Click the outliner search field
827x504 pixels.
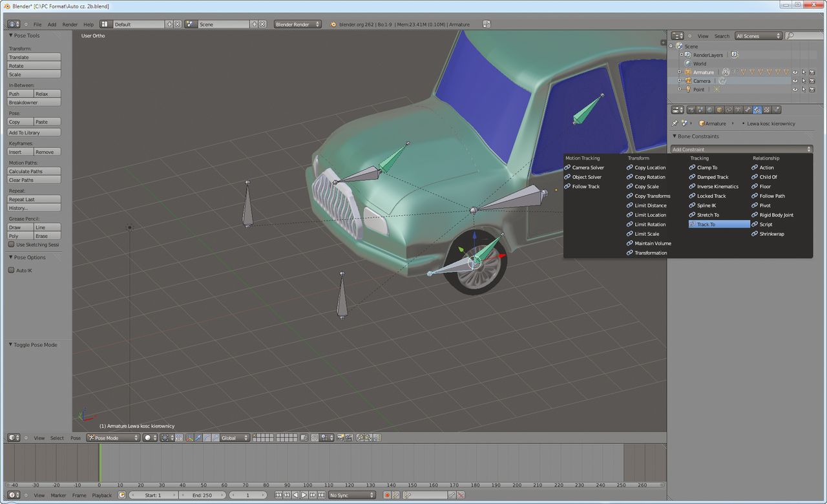(x=805, y=36)
